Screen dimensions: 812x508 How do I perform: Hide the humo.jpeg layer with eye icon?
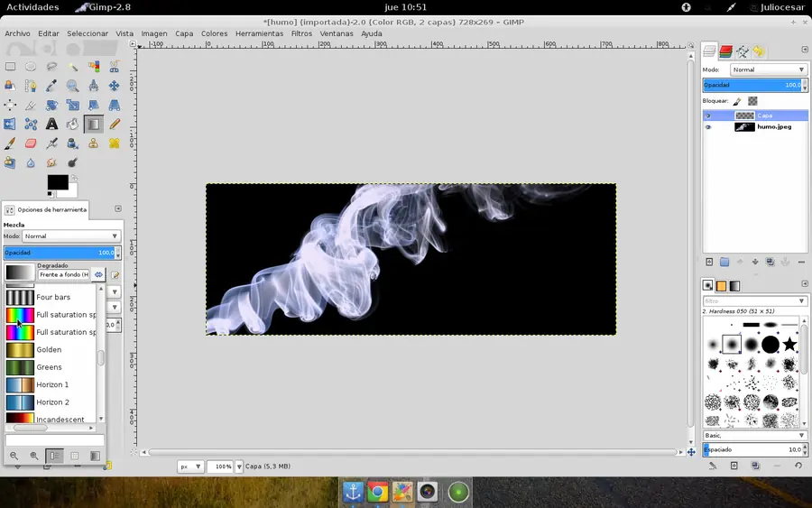pyautogui.click(x=708, y=127)
